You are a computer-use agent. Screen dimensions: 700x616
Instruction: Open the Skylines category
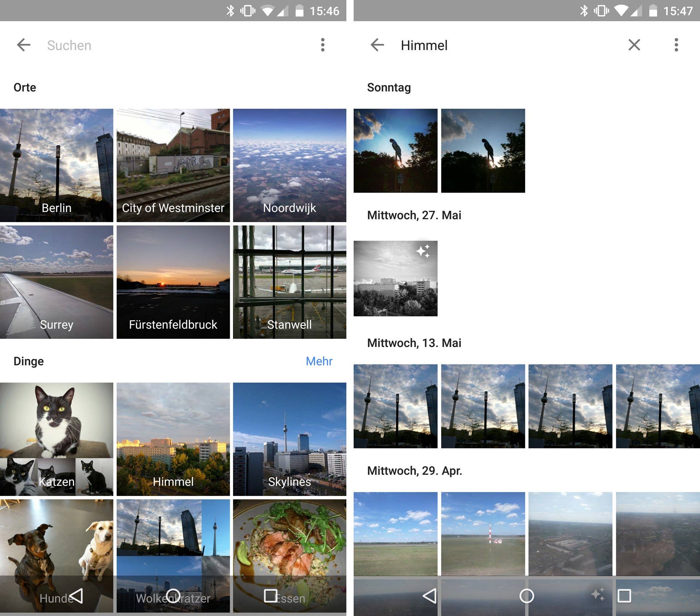[289, 438]
